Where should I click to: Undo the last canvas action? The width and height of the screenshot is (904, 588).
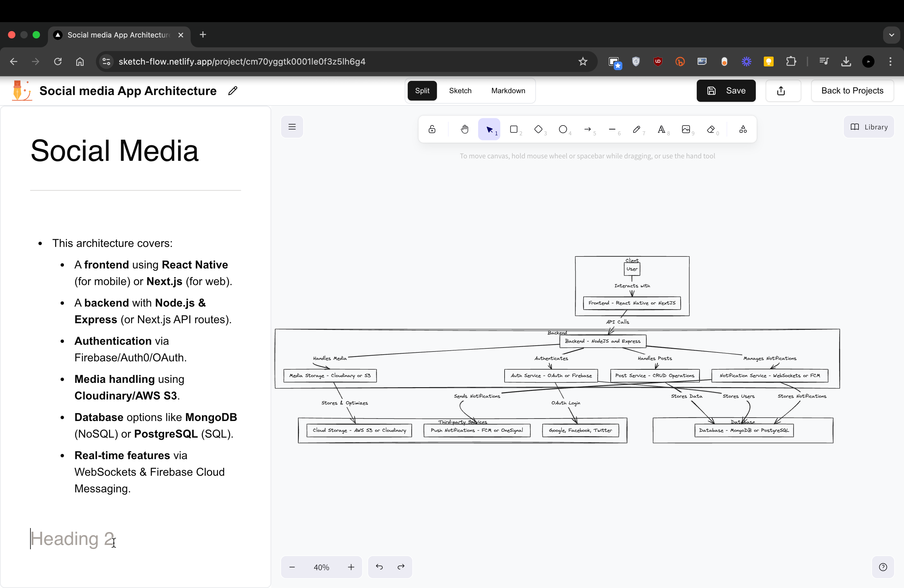tap(379, 567)
